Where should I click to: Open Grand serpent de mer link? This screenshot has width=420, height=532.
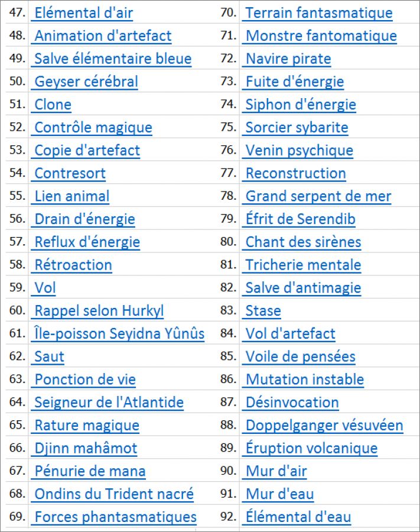318,196
